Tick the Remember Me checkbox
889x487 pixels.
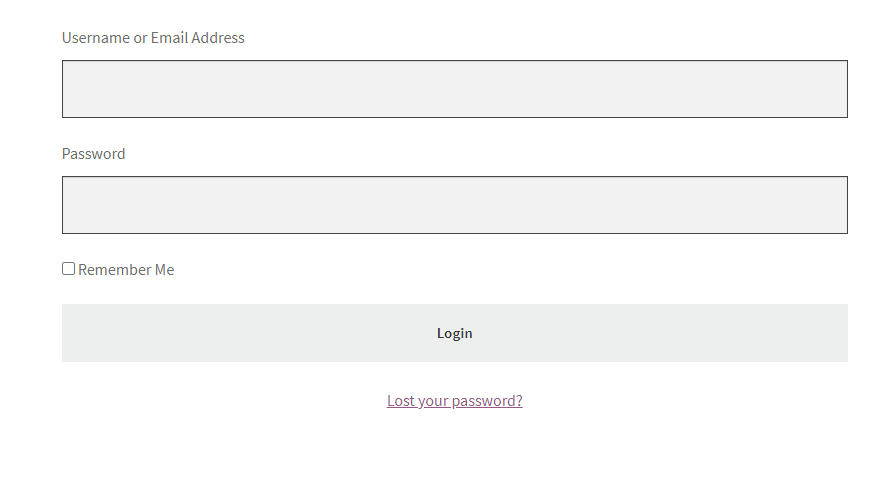point(69,269)
